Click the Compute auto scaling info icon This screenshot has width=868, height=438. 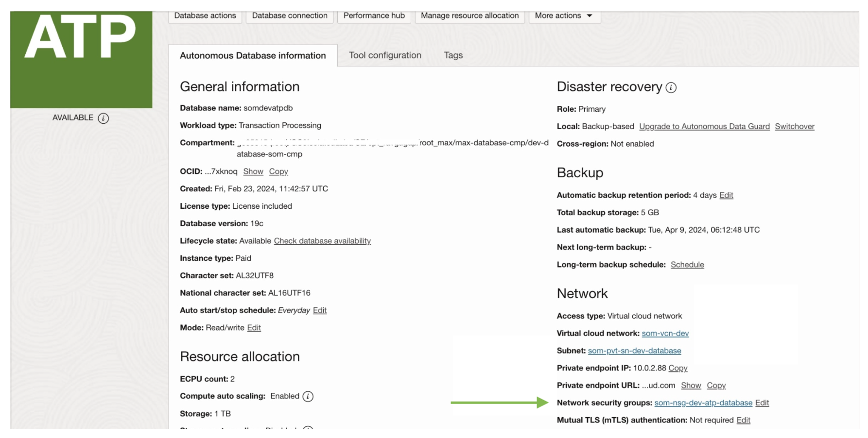(x=308, y=396)
